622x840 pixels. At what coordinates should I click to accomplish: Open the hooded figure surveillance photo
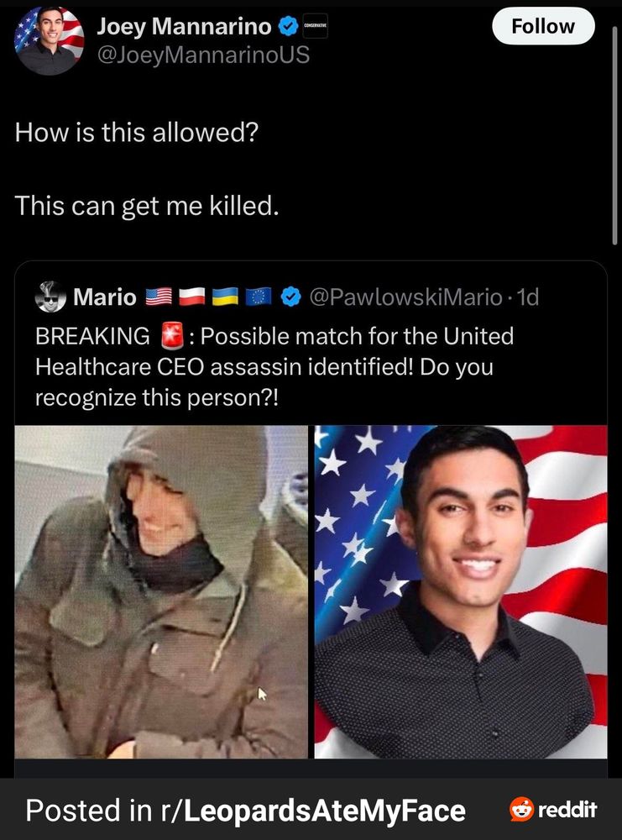[x=161, y=592]
